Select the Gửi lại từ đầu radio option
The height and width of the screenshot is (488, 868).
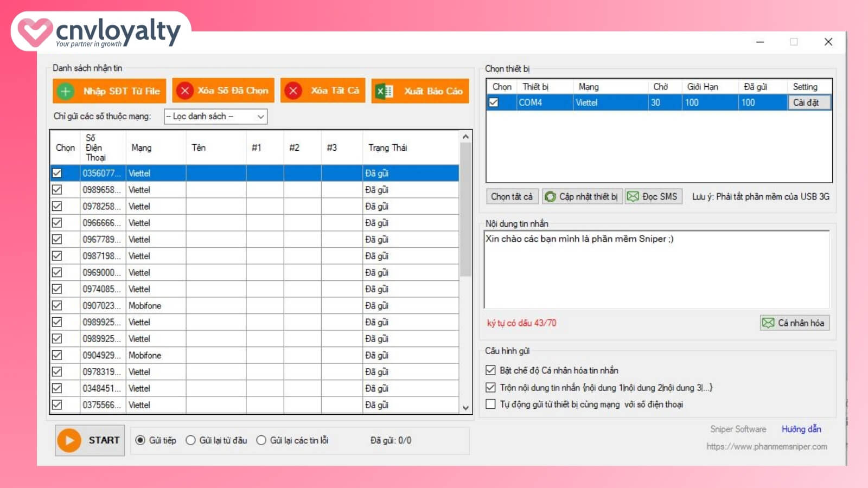[x=191, y=440]
